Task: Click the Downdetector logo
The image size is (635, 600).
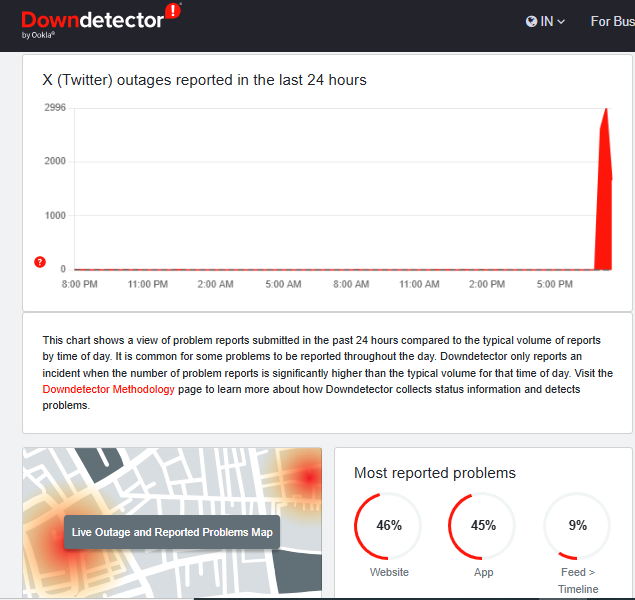Action: click(92, 20)
